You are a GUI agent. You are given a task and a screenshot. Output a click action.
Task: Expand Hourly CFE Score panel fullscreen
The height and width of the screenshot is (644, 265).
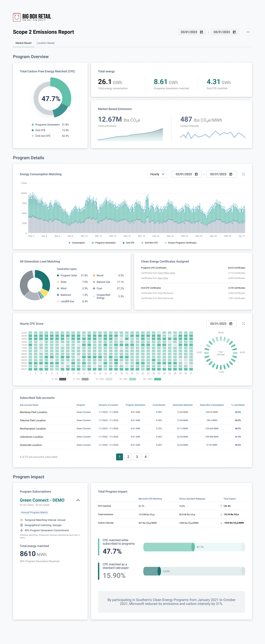(x=243, y=324)
